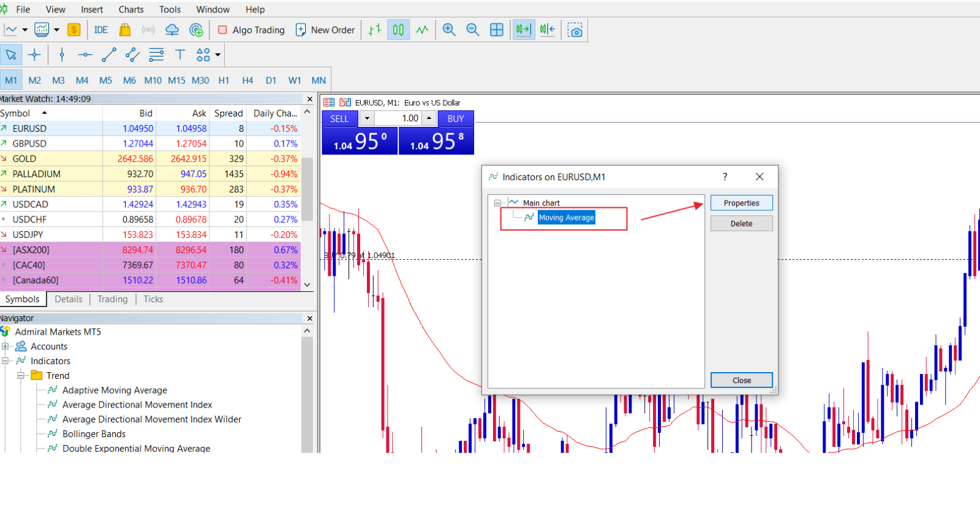Select the horizontal line drawing tool

coord(85,55)
